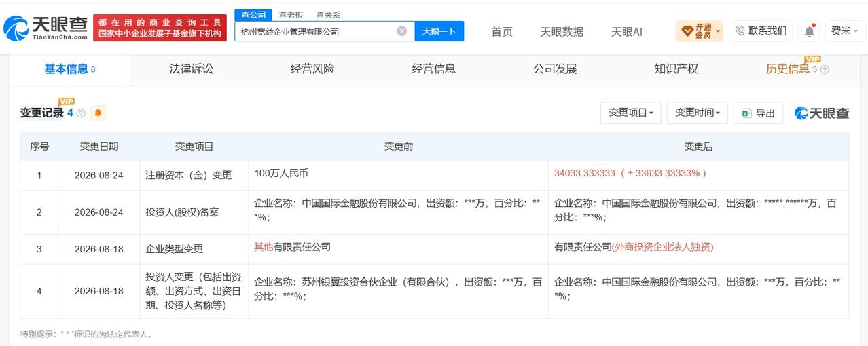The height and width of the screenshot is (346, 868).
Task: Expand the 费米 user account menu
Action: click(845, 31)
